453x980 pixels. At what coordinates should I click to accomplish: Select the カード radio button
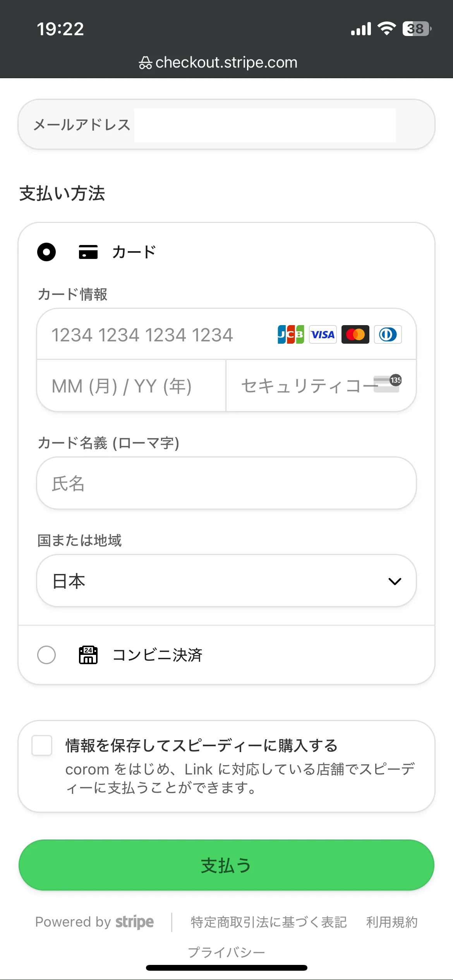point(46,252)
